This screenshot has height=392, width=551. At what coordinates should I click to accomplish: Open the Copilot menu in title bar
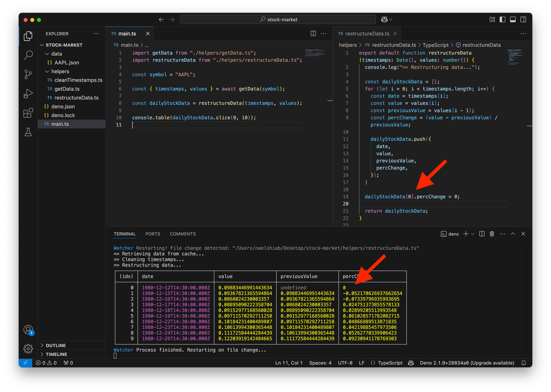[386, 20]
